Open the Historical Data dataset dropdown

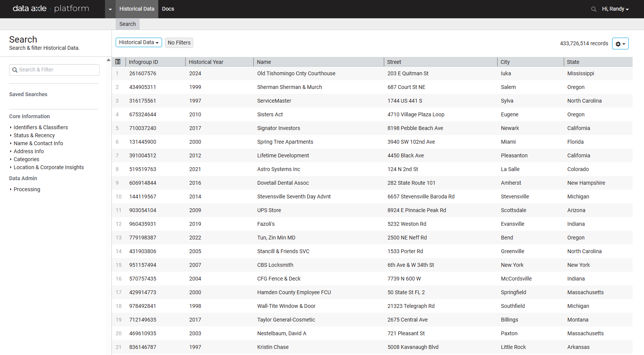pyautogui.click(x=138, y=43)
